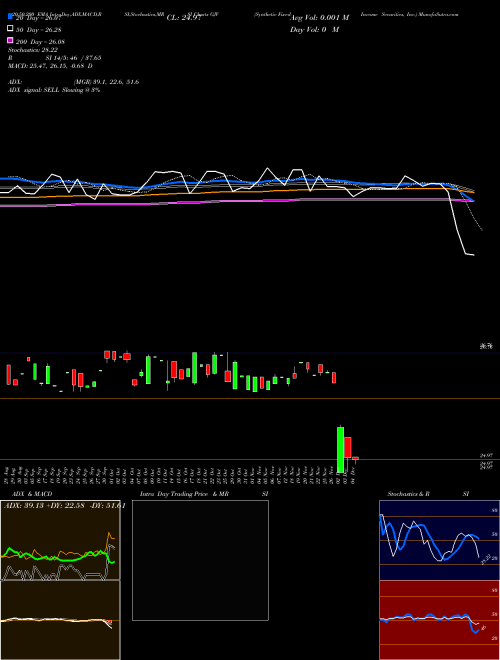This screenshot has height=660, width=500.
Task: Click the blue 20 Day EMA legend swatch
Action: pos(11,16)
